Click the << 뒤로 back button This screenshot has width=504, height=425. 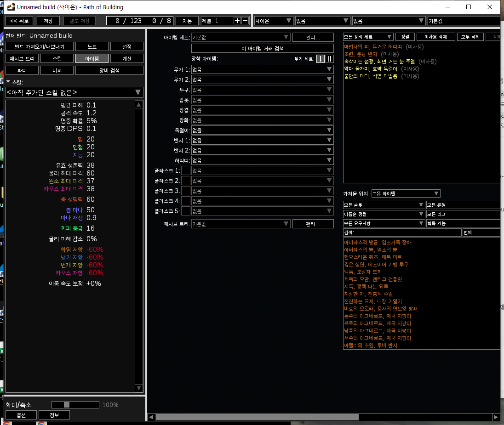[20, 21]
